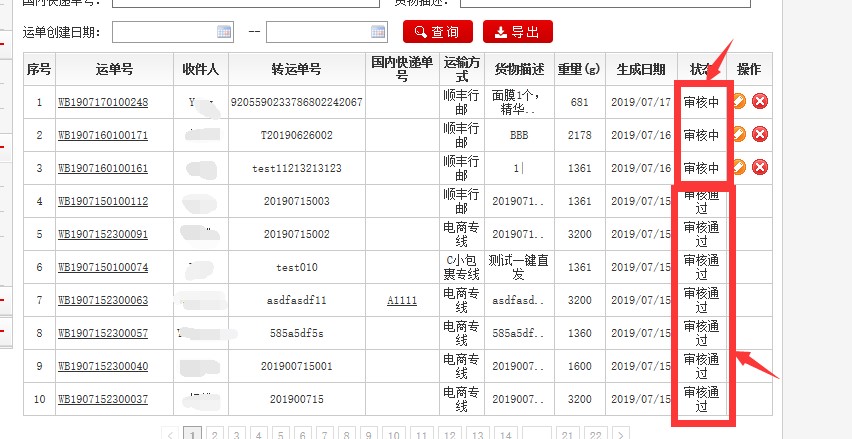Select transfer number T20190626002
This screenshot has width=852, height=439.
297,135
